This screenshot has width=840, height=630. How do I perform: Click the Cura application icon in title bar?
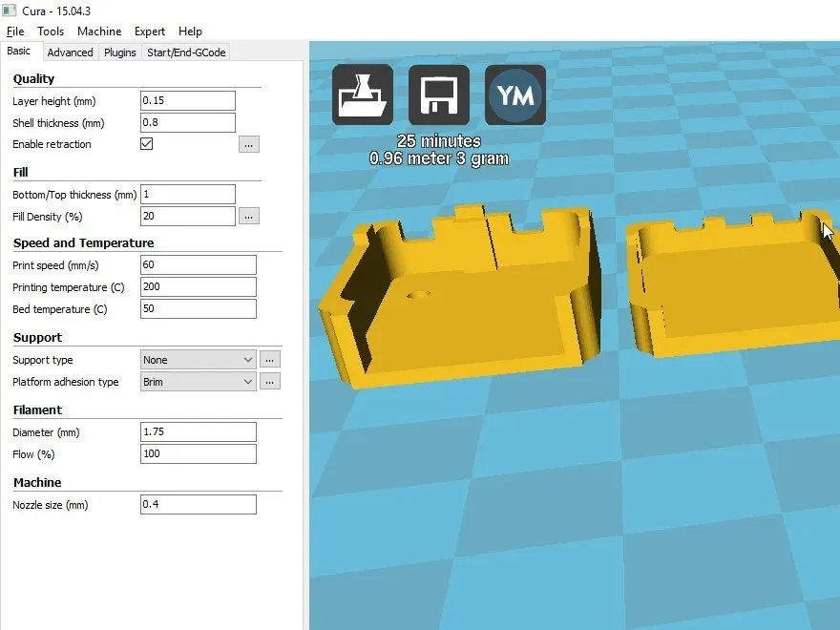[10, 10]
